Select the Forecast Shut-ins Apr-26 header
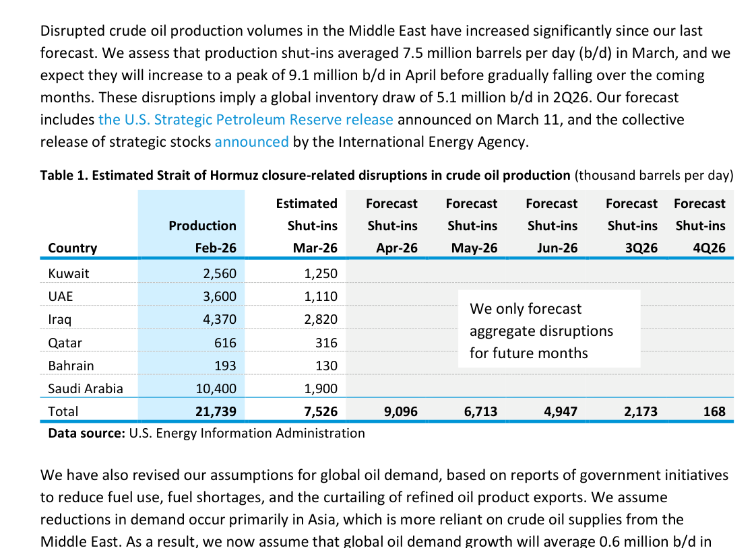The width and height of the screenshot is (756, 548). (x=392, y=226)
